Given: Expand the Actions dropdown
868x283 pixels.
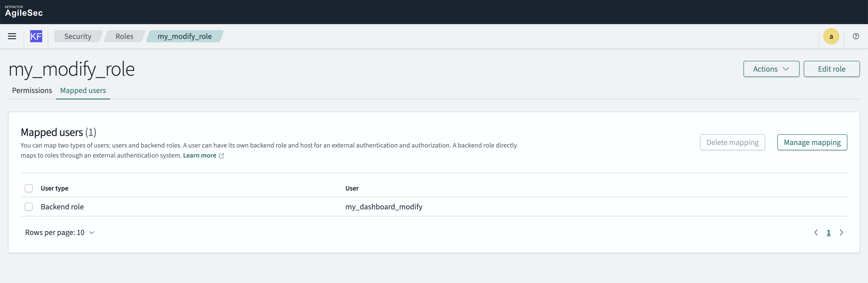Looking at the screenshot, I should point(771,69).
